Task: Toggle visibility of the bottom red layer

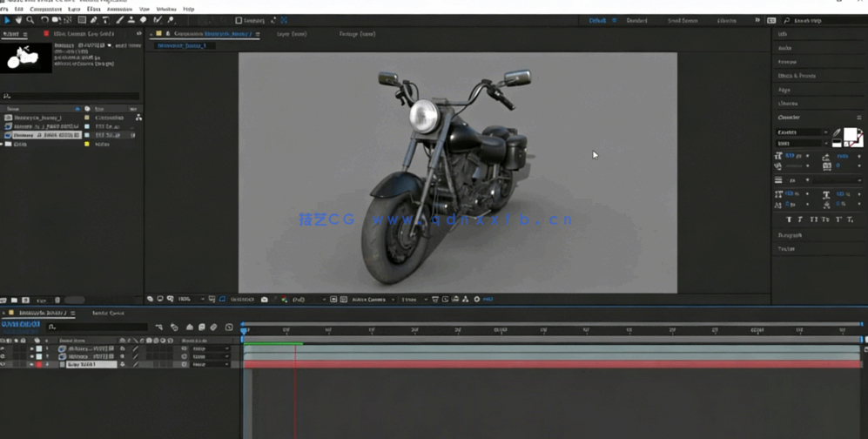Action: point(3,364)
